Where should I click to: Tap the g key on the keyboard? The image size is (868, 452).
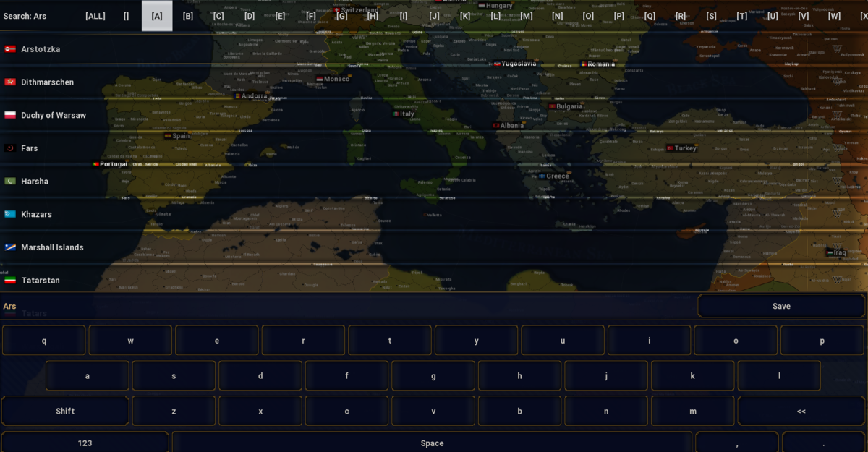click(x=433, y=375)
